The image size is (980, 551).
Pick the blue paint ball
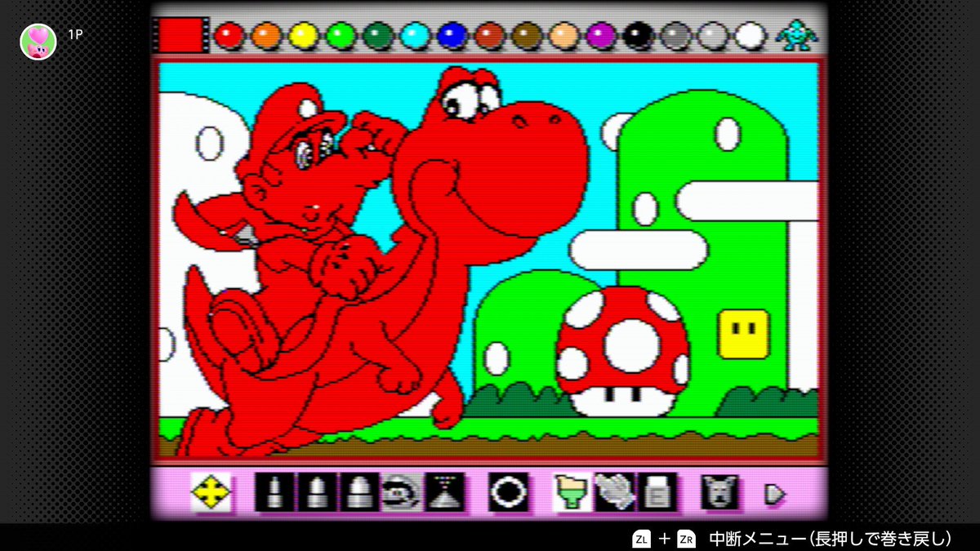[452, 35]
